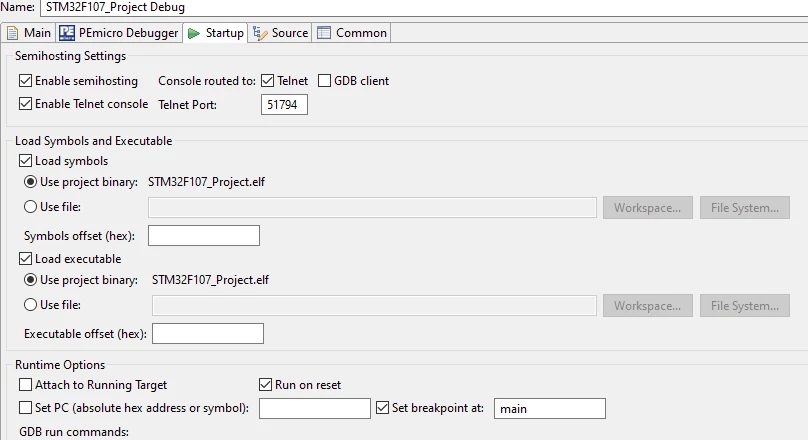Click the Common tab table icon
The image size is (808, 440).
pos(324,33)
